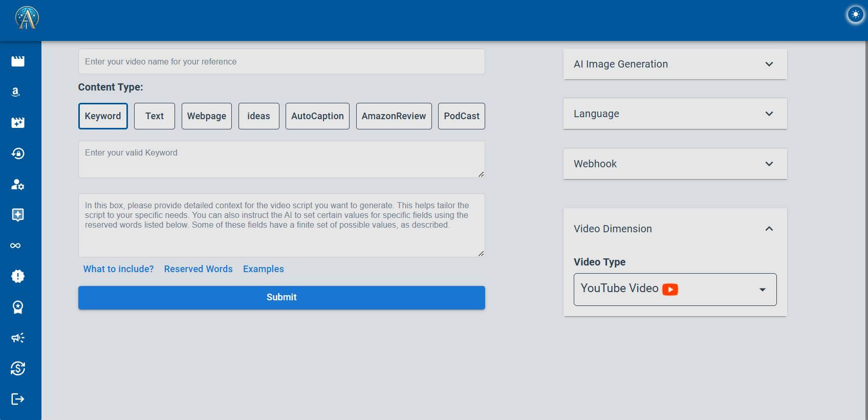This screenshot has height=420, width=868.
Task: Expand the Language section
Action: (675, 114)
